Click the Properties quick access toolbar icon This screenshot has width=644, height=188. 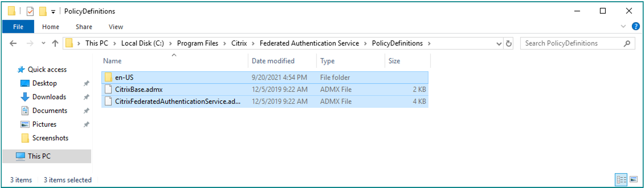click(30, 11)
